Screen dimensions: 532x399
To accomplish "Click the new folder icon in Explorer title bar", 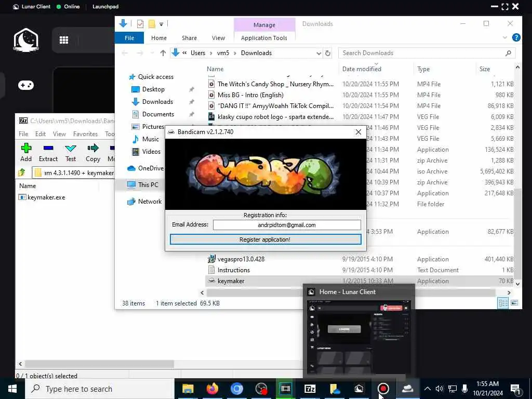I will coord(152,24).
